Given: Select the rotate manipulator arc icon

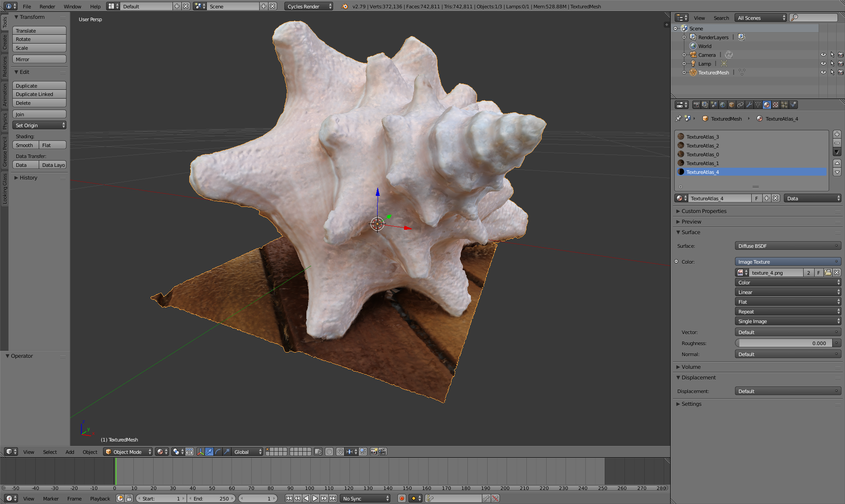Looking at the screenshot, I should (218, 452).
